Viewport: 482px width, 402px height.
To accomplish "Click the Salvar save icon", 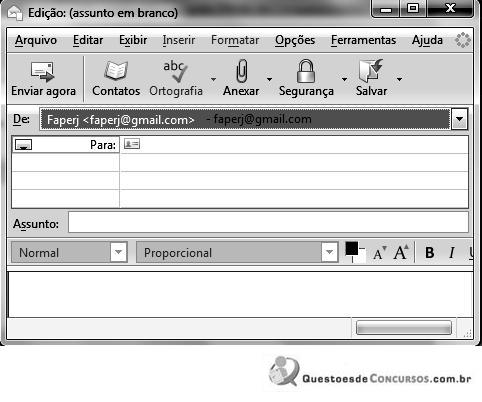I will coord(371,70).
